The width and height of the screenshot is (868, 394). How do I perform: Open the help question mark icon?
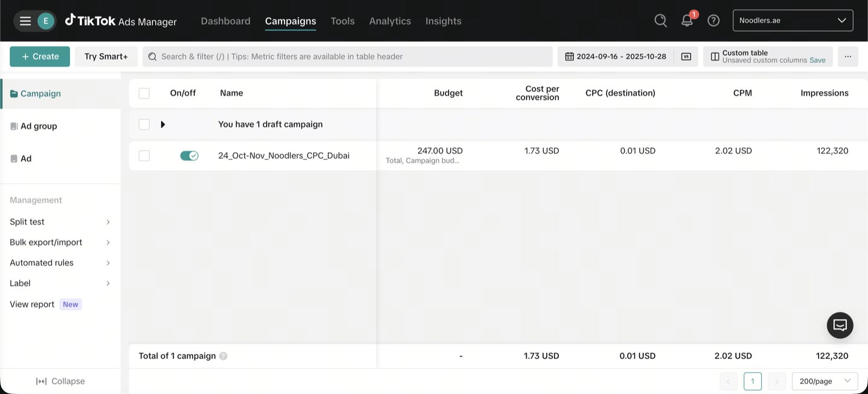(x=713, y=21)
